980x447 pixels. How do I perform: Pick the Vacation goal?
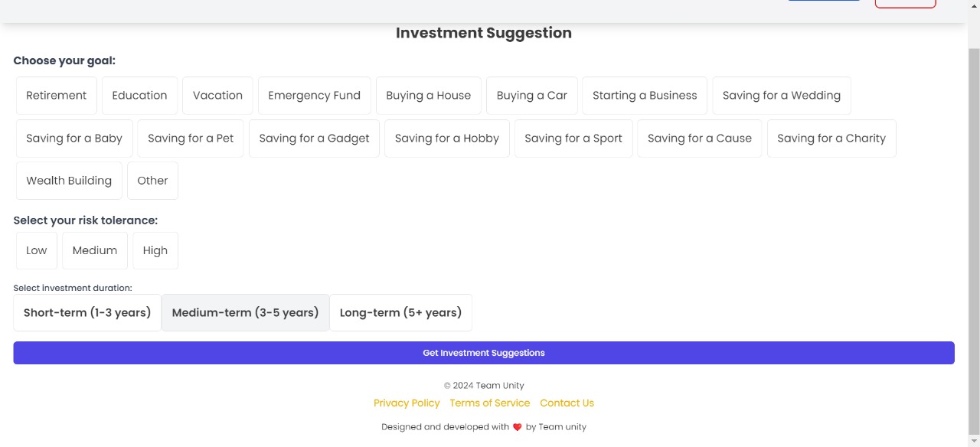217,96
